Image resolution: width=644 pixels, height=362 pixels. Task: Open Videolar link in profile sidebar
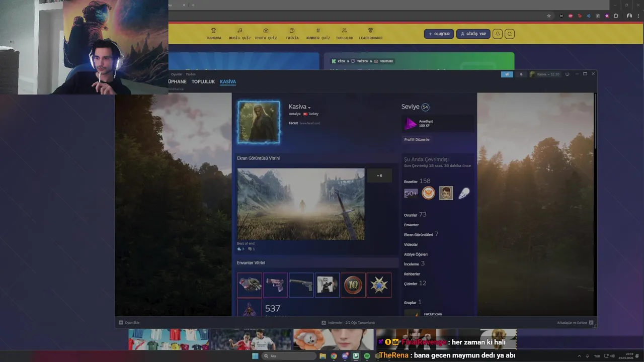click(411, 245)
